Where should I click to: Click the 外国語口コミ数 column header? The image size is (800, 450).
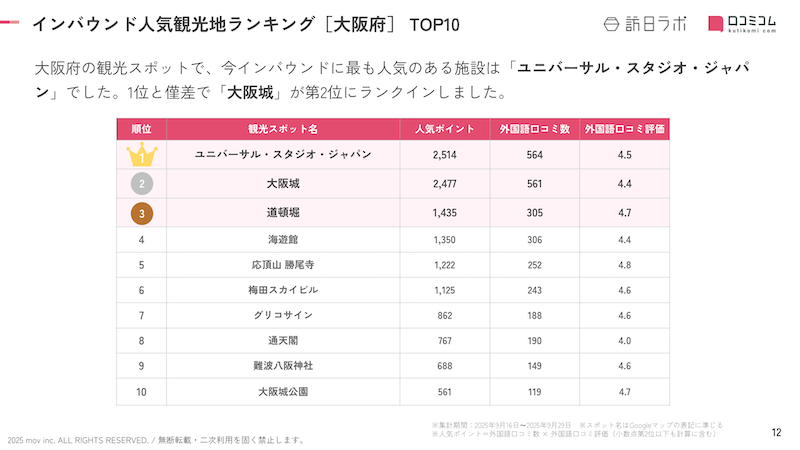534,129
